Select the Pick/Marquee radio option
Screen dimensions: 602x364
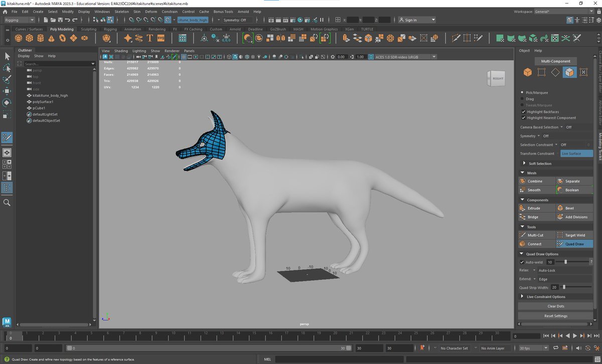pyautogui.click(x=522, y=93)
